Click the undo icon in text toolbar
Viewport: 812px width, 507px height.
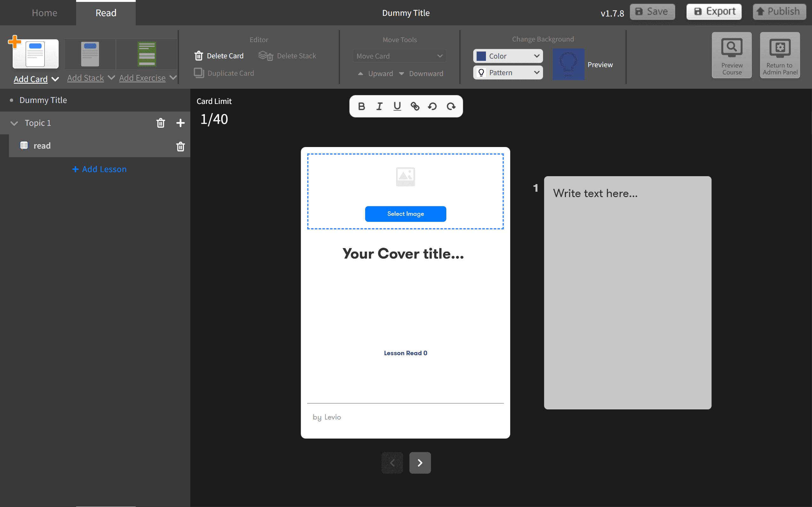pos(432,106)
